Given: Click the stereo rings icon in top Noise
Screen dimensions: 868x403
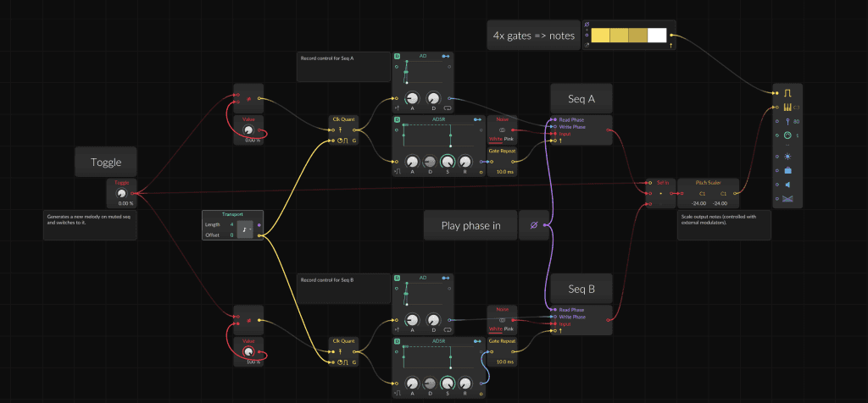Looking at the screenshot, I should (x=502, y=130).
